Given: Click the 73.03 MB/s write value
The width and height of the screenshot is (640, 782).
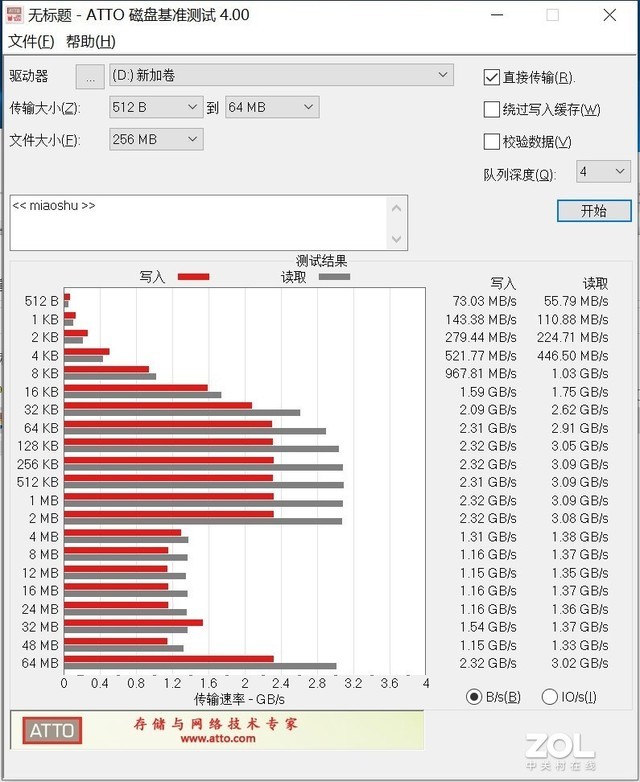Looking at the screenshot, I should pos(484,301).
